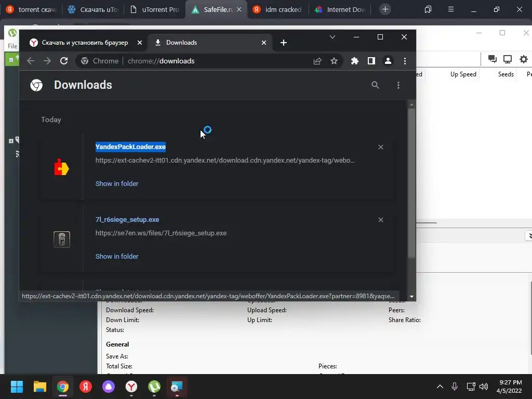Open File Explorer from taskbar
532x399 pixels.
(39, 387)
